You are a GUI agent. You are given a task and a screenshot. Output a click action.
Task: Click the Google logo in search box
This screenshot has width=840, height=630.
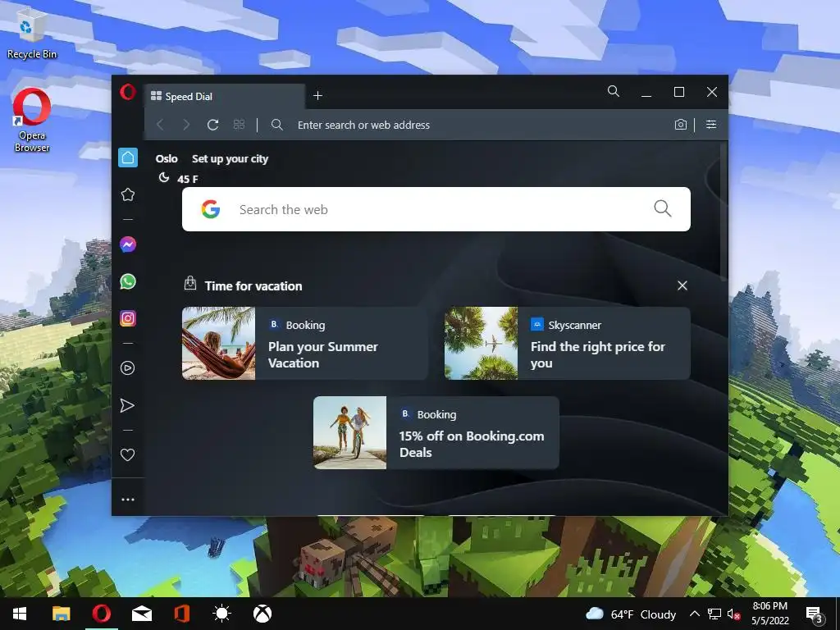(x=211, y=209)
